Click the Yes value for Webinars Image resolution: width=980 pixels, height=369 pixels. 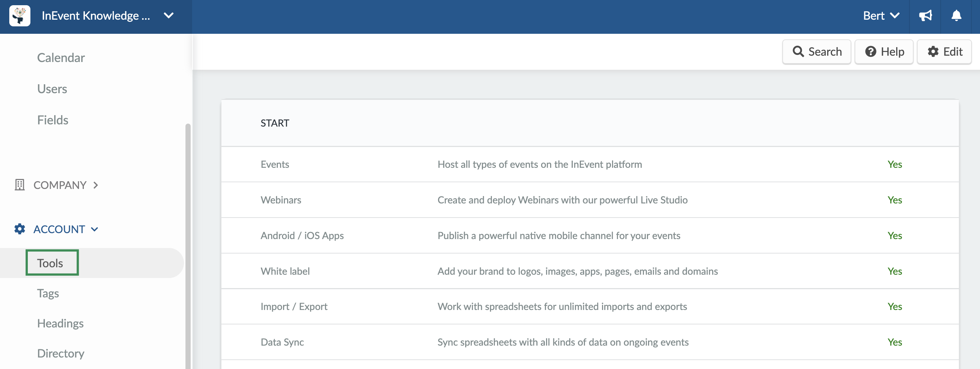coord(895,200)
